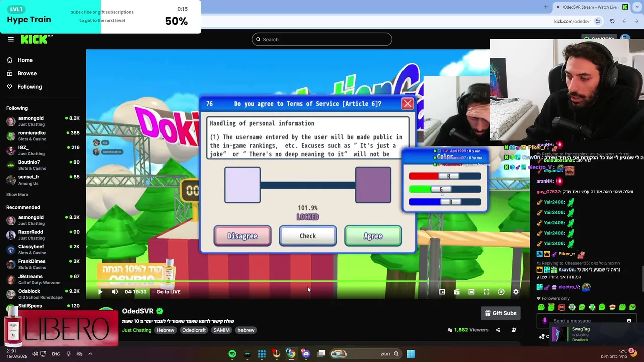Open OdedSVR channel name
Viewport: 644px width, 362px height.
pyautogui.click(x=138, y=311)
